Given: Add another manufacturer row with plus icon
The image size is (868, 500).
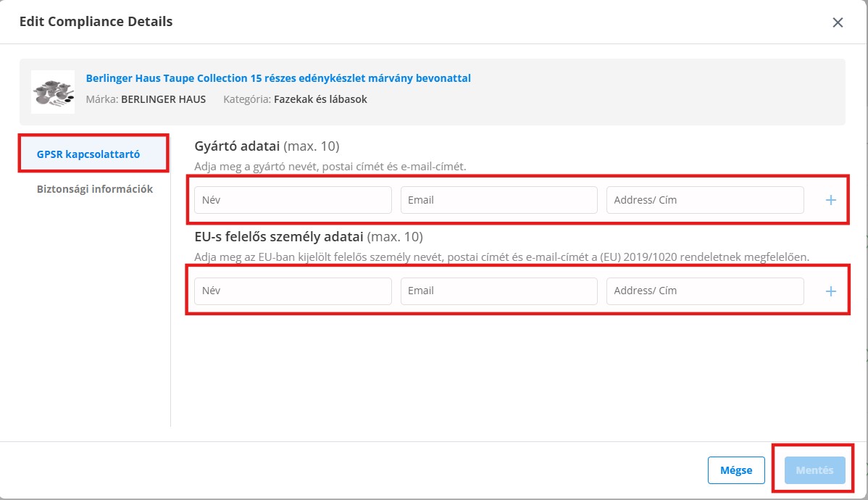Looking at the screenshot, I should pyautogui.click(x=830, y=200).
